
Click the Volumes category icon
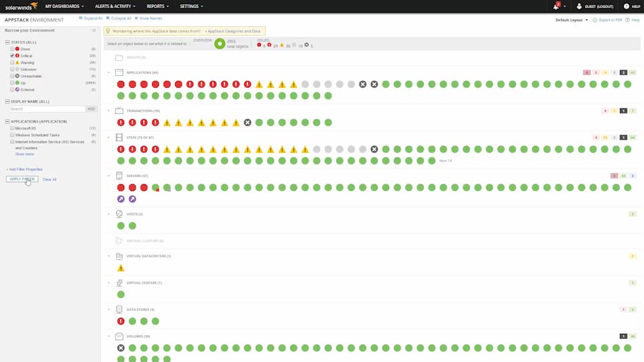point(119,337)
